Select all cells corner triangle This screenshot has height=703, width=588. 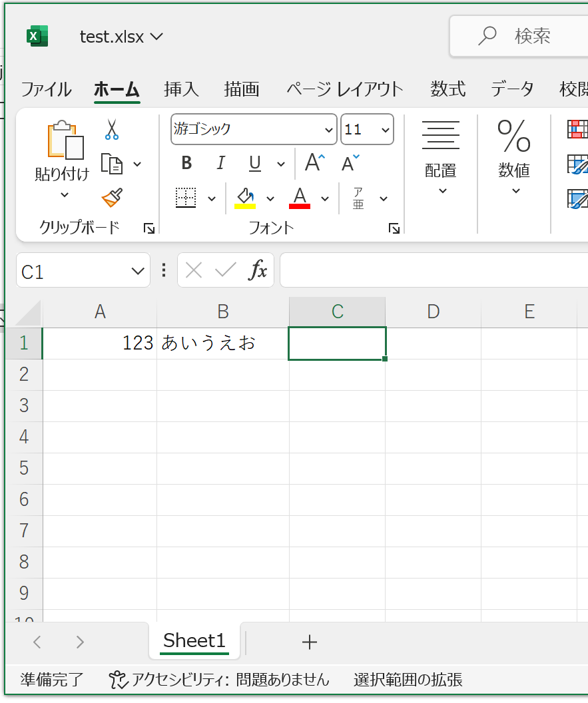coord(28,312)
